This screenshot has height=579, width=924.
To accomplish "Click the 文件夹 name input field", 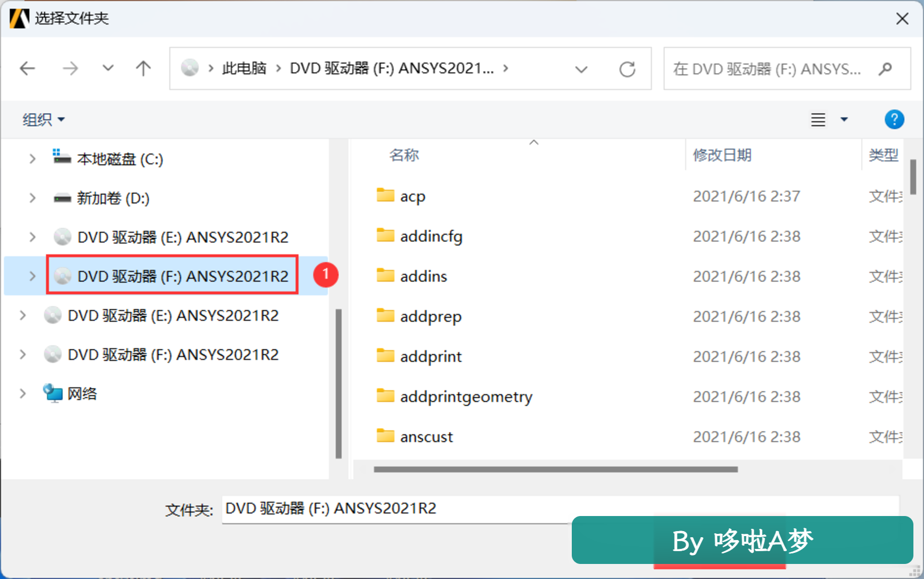I will point(560,509).
